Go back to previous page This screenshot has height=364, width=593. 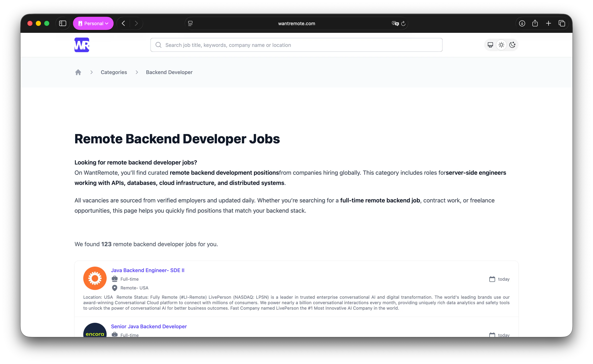pyautogui.click(x=123, y=23)
